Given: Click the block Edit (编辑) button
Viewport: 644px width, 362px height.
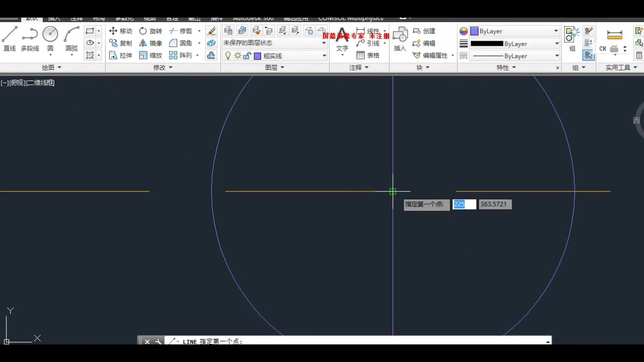Looking at the screenshot, I should (x=424, y=43).
